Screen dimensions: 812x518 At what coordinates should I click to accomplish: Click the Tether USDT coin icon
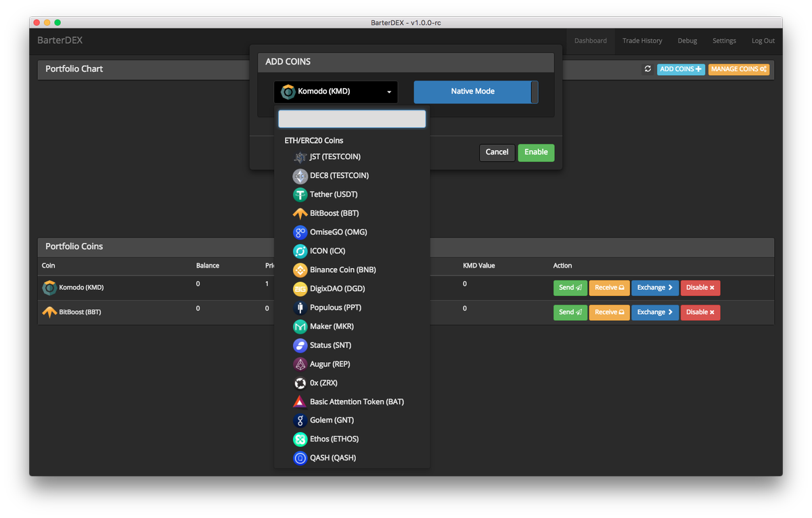tap(300, 194)
